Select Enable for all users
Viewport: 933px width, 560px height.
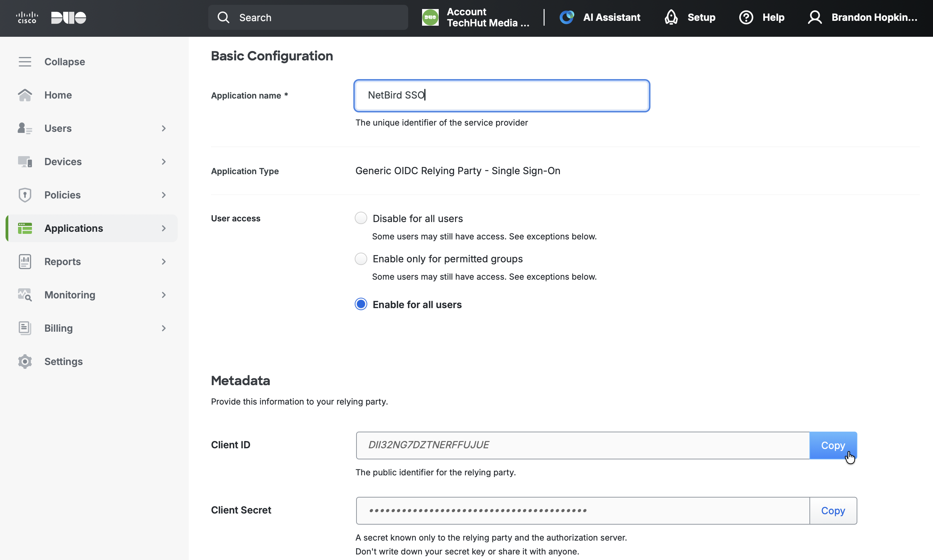pos(361,304)
